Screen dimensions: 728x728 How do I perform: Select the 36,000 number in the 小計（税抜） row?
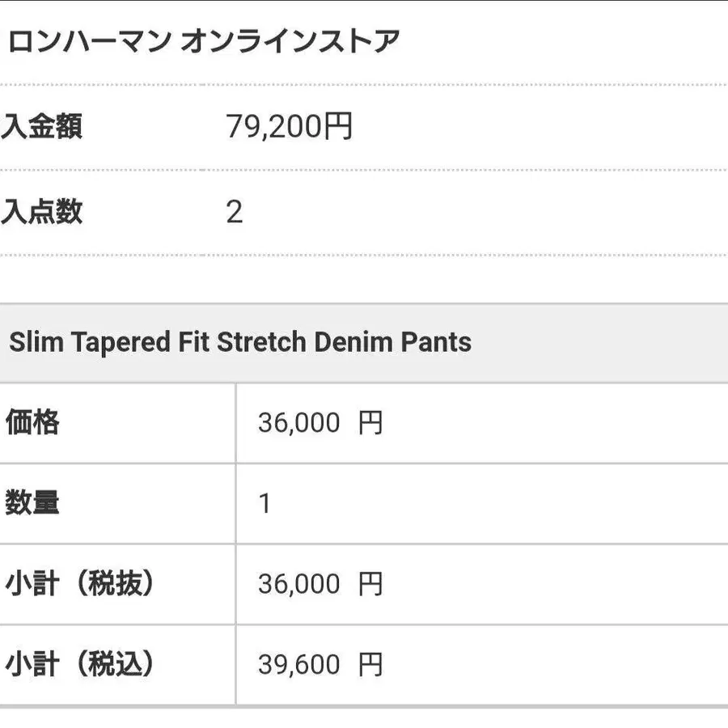tap(299, 585)
